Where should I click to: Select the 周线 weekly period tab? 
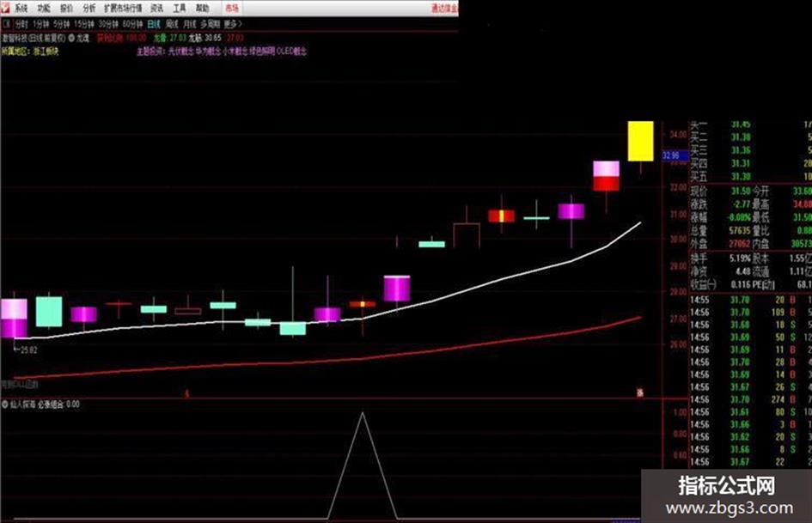(172, 24)
